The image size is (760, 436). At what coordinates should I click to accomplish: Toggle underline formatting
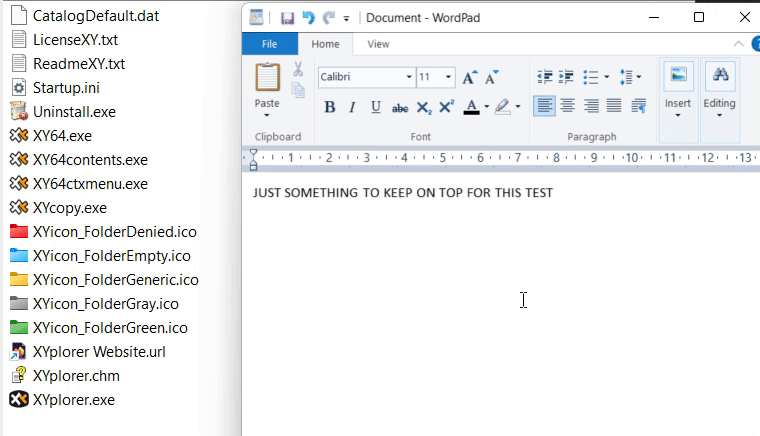(376, 107)
